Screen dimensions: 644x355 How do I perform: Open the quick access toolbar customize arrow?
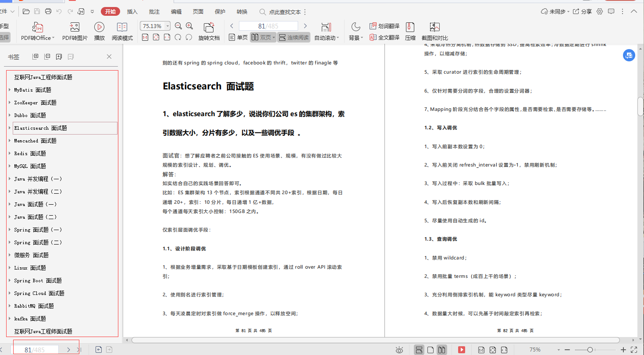pyautogui.click(x=92, y=11)
